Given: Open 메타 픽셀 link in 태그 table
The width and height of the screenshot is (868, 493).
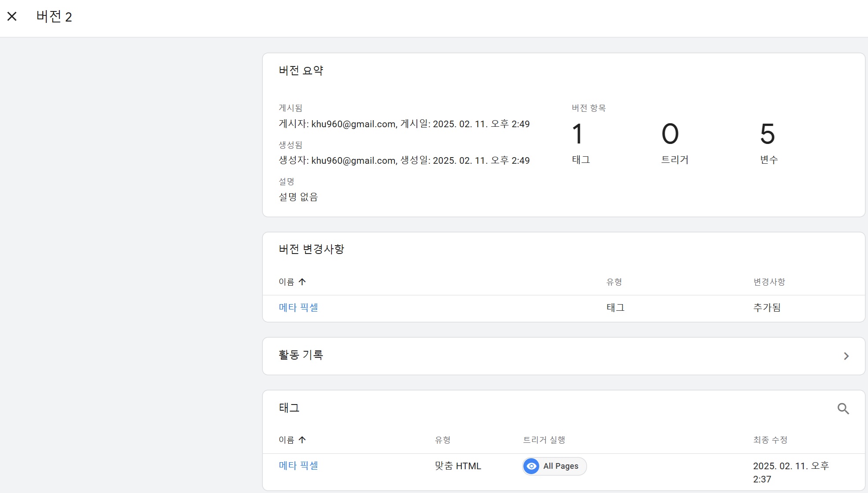Looking at the screenshot, I should click(x=298, y=466).
